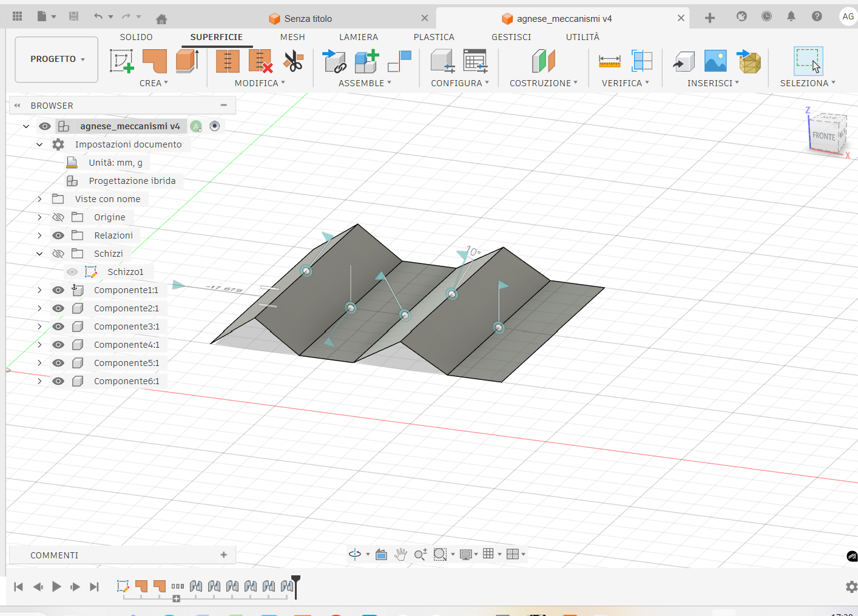Click the Home icon in top bar

coord(161,19)
